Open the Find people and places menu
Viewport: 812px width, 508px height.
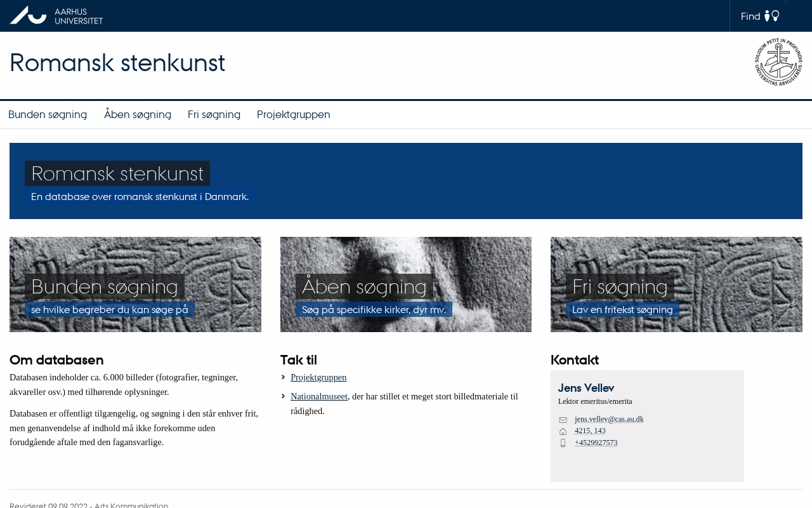click(759, 16)
